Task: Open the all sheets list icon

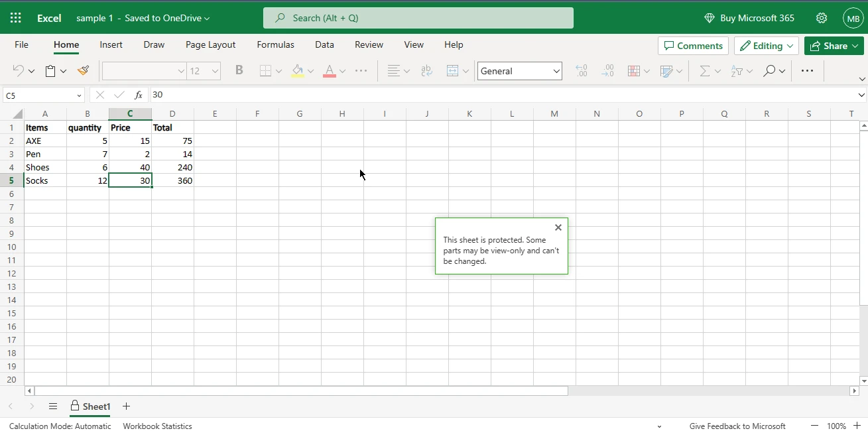Action: [53, 406]
